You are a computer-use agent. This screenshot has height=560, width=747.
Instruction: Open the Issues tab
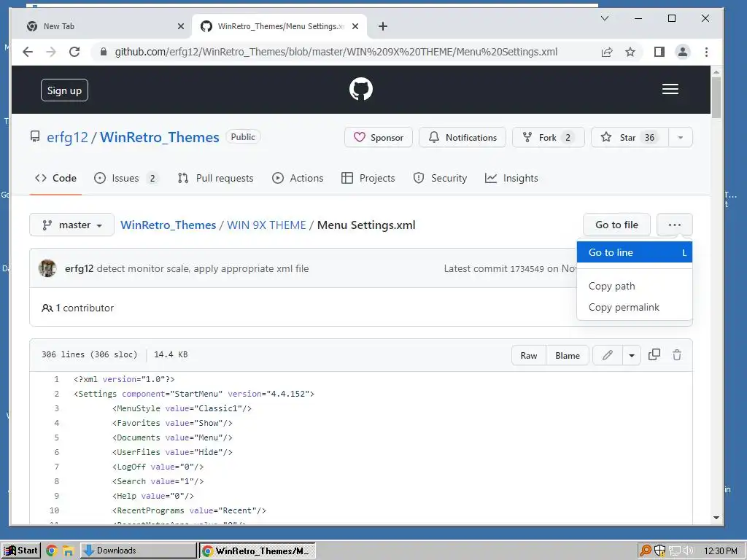125,178
